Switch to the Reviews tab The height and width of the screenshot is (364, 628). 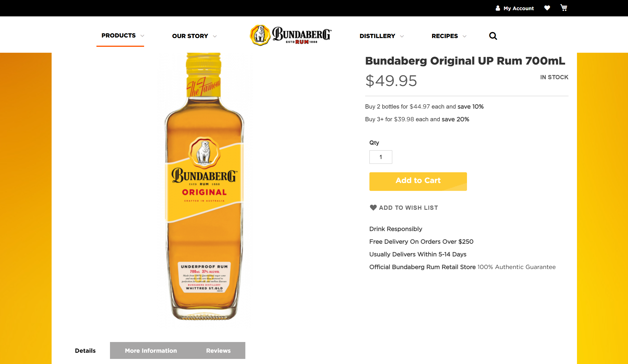(x=218, y=350)
